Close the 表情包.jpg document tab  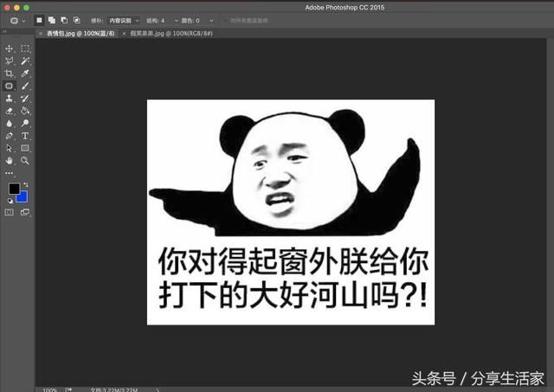(x=41, y=34)
